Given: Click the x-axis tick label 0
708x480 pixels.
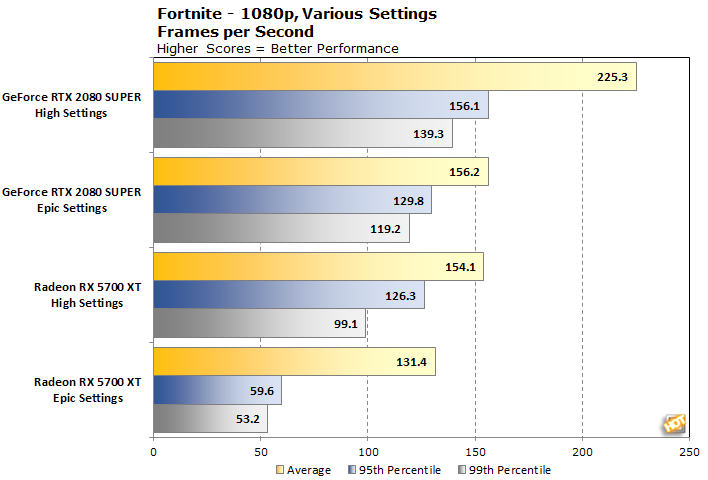Looking at the screenshot, I should coord(154,452).
